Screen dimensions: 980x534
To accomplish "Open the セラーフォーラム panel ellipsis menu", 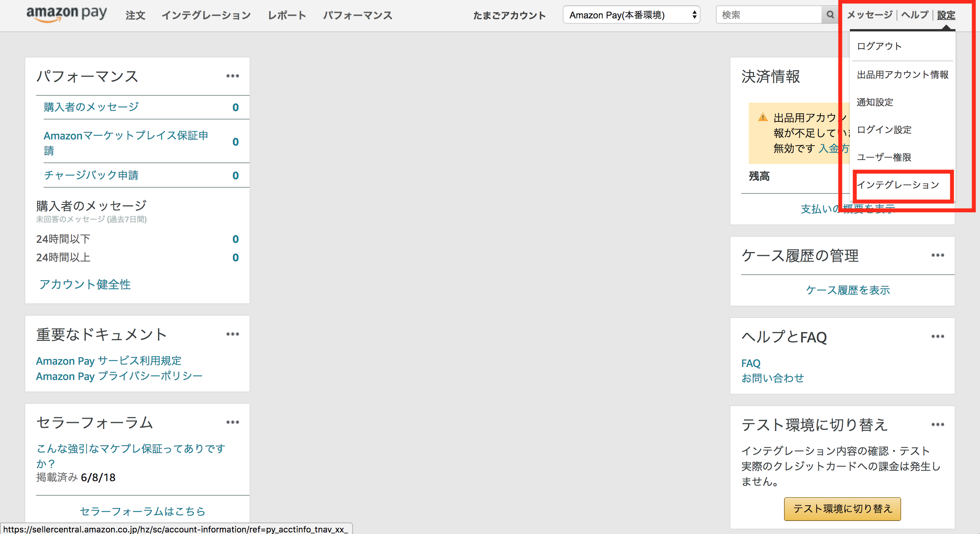I will [233, 422].
